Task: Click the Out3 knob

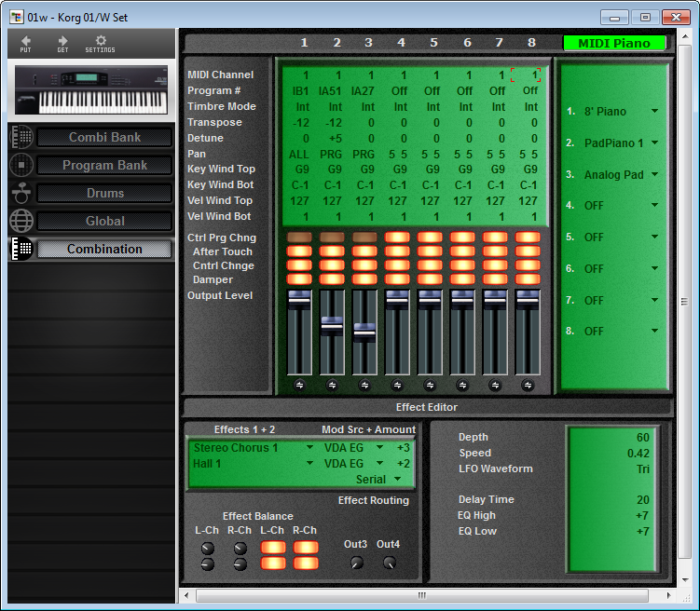Action: 356,563
